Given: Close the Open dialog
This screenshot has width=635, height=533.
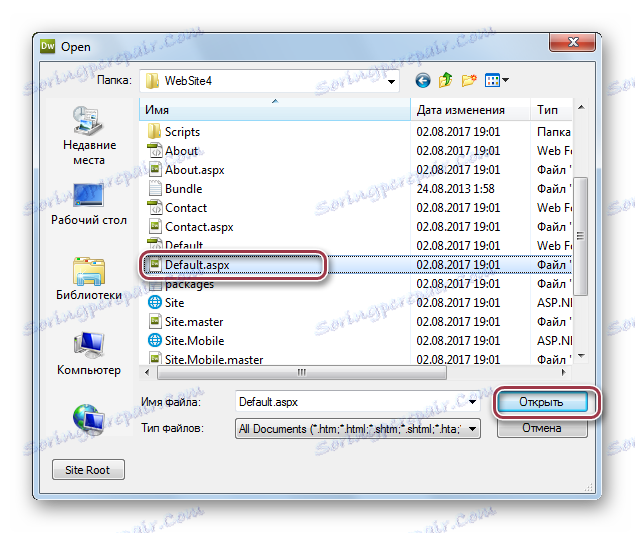Looking at the screenshot, I should pyautogui.click(x=573, y=42).
